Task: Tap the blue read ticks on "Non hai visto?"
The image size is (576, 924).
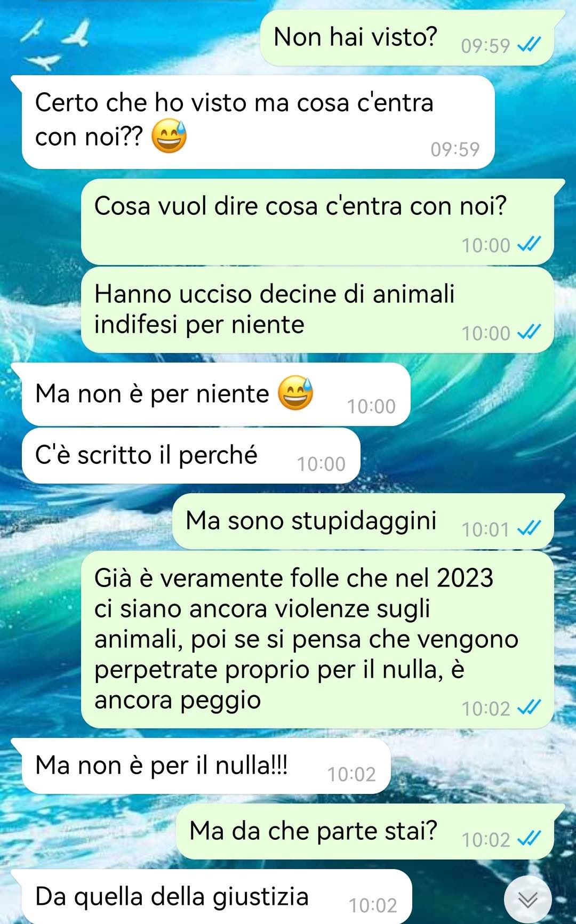Action: (x=529, y=45)
